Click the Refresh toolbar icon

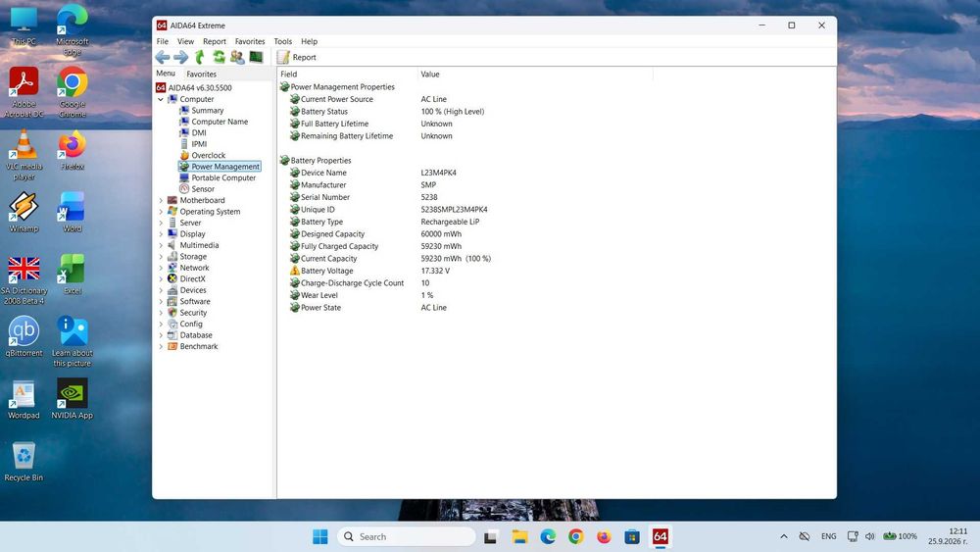[x=219, y=58]
